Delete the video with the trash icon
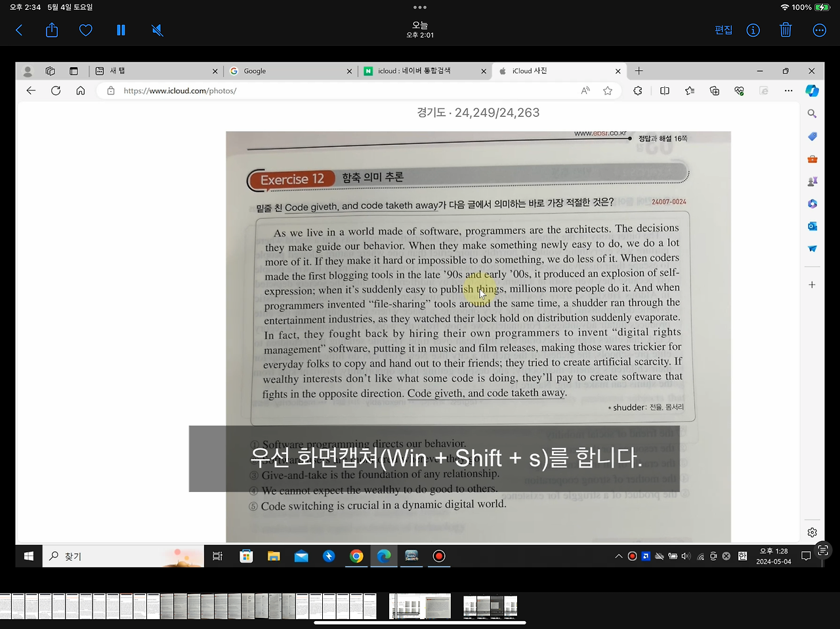 786,30
